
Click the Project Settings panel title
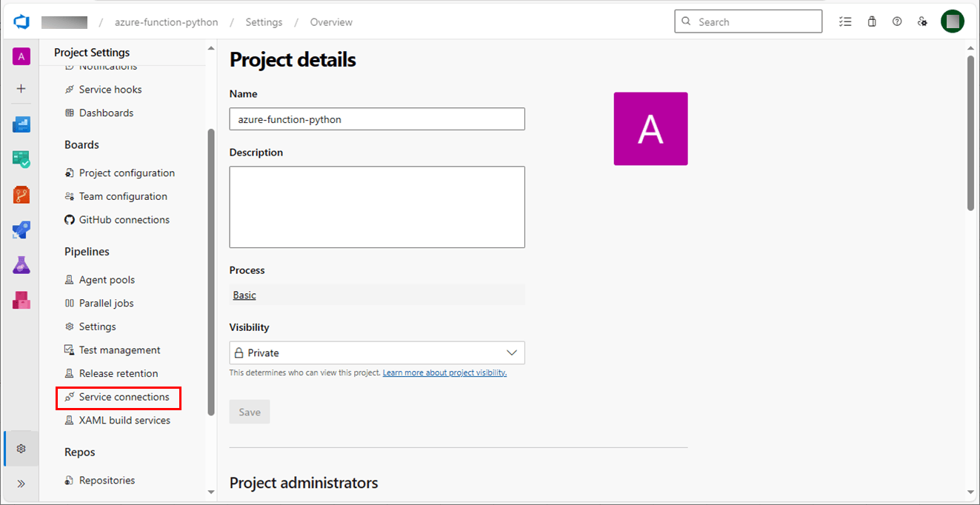(92, 53)
